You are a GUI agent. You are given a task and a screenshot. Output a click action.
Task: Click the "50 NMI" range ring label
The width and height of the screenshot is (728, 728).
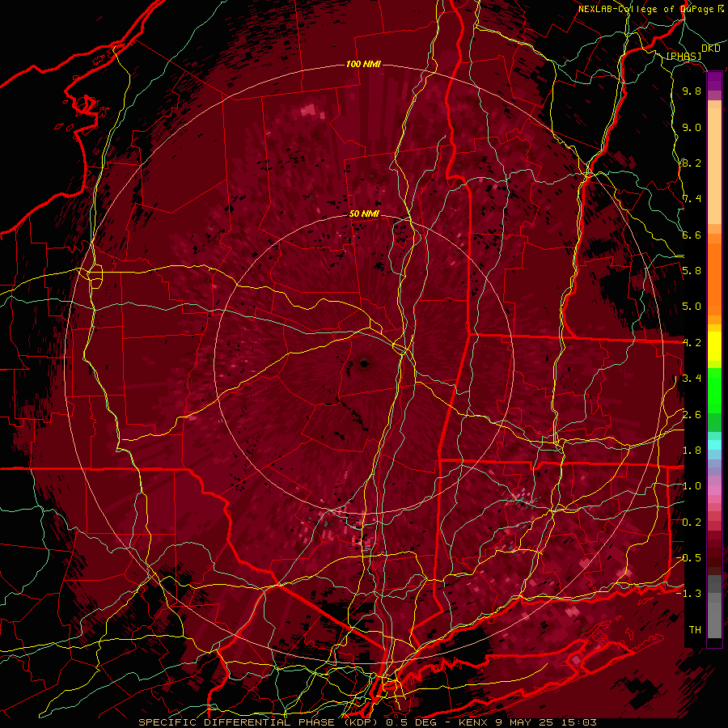click(x=365, y=214)
